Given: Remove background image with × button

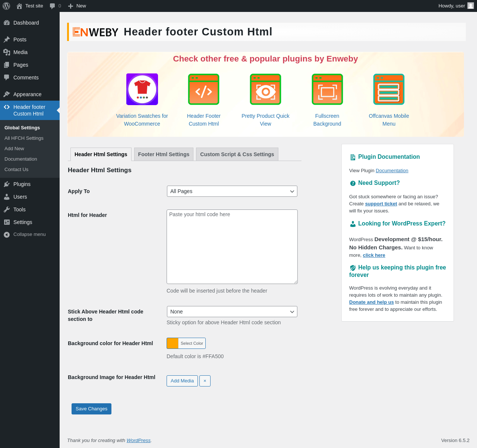Looking at the screenshot, I should (x=205, y=381).
